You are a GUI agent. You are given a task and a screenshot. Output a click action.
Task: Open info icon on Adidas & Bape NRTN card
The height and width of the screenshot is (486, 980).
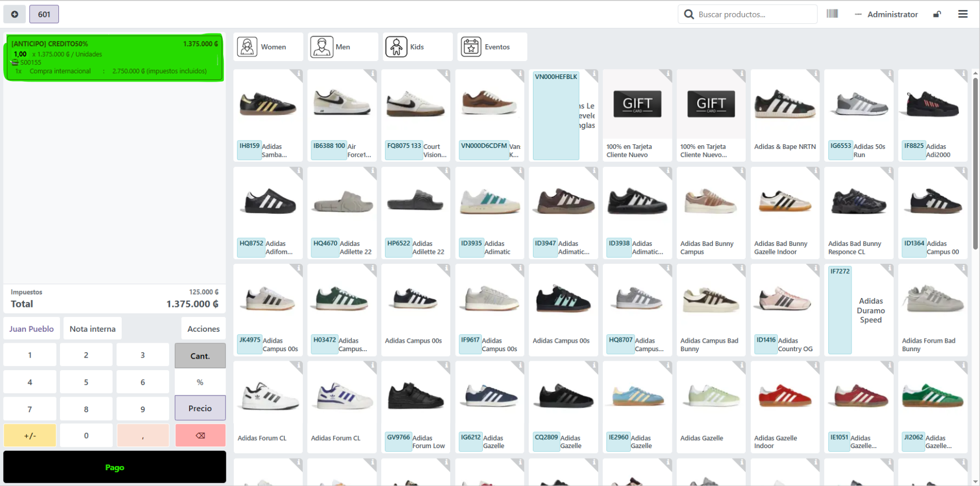click(815, 74)
